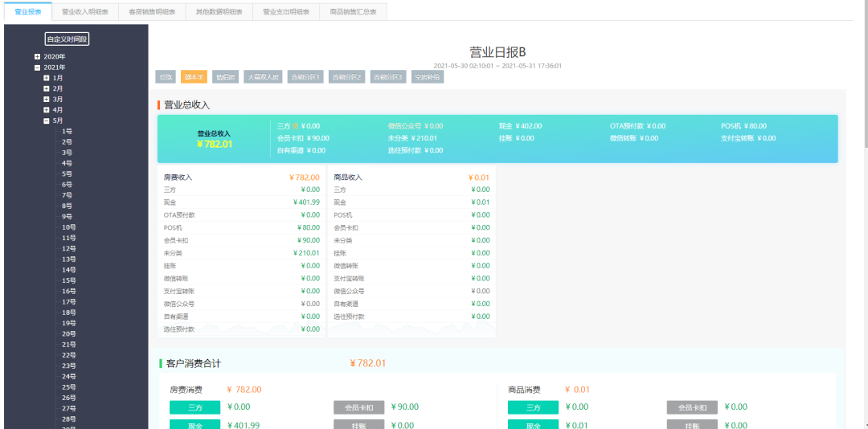Select 14号 in the May tree

tap(68, 270)
